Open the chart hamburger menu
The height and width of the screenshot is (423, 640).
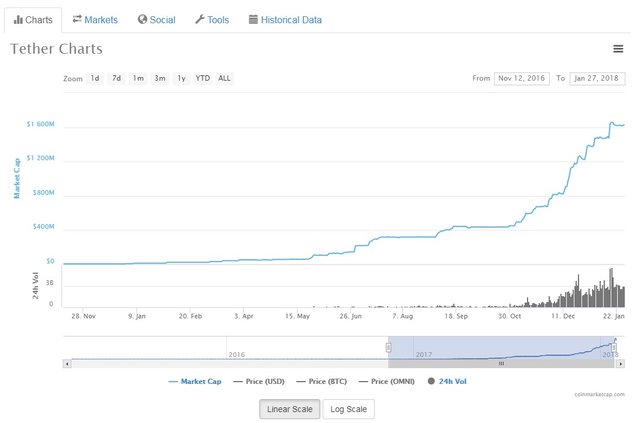[x=618, y=49]
